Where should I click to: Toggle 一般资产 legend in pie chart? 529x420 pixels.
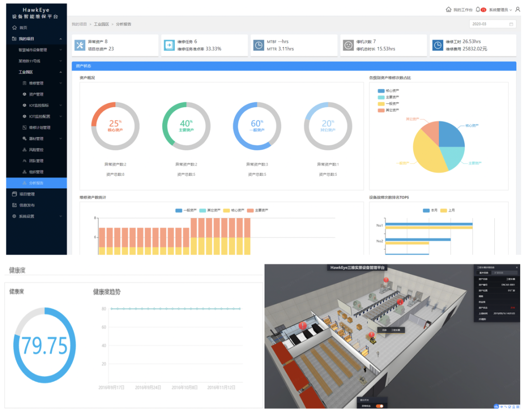[388, 103]
